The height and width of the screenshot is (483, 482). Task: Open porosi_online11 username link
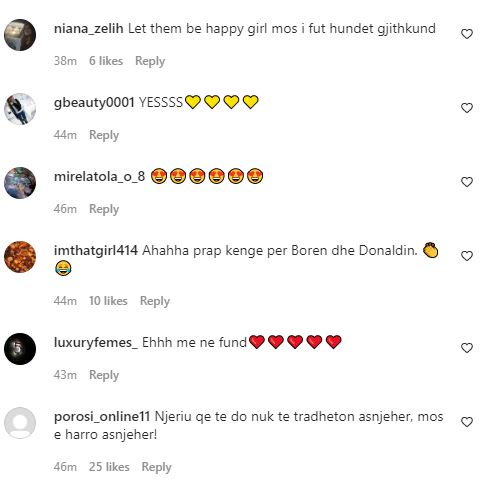tap(102, 417)
